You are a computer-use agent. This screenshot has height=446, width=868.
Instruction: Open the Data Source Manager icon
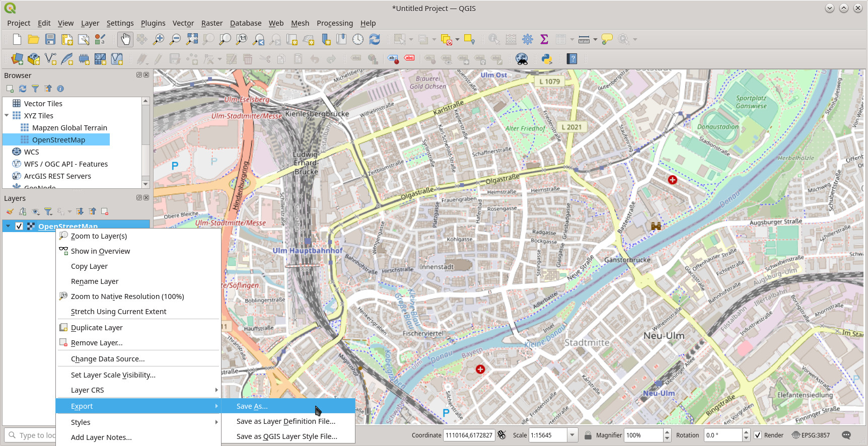[17, 59]
